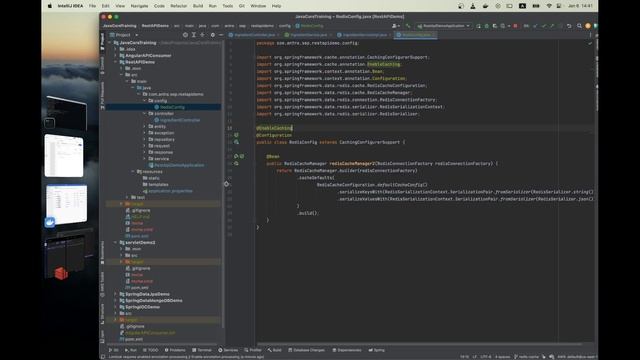This screenshot has width=640, height=360.
Task: Click the gutter bean icon beside @Configuration
Action: tap(236, 135)
